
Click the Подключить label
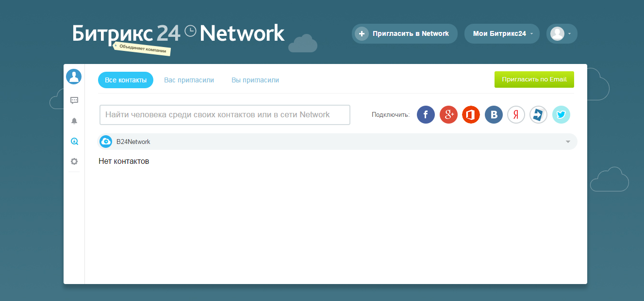pyautogui.click(x=391, y=115)
